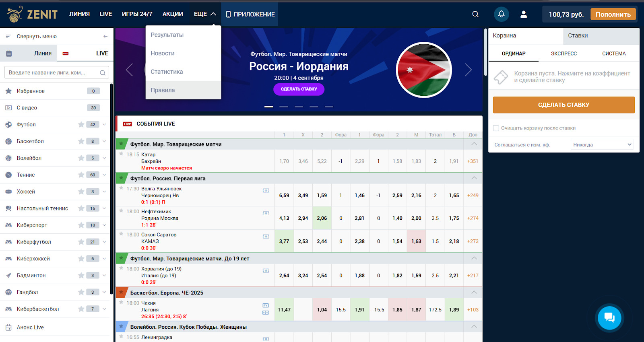Open the 'Соглашаться с изм. кф.' dropdown
644x342 pixels.
click(602, 145)
